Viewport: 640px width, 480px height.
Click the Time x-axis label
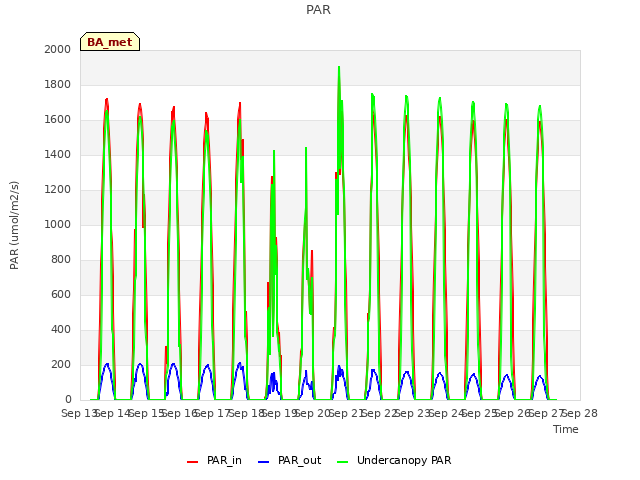[x=566, y=429]
